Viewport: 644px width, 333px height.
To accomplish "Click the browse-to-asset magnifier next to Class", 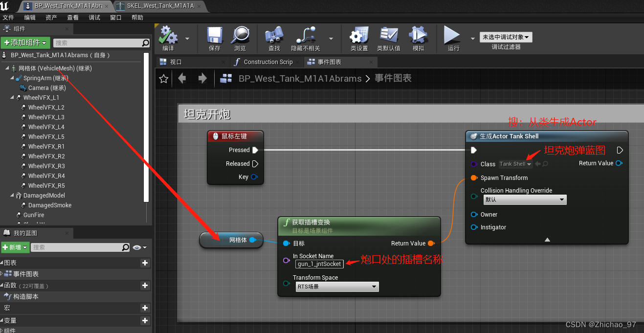I will 545,164.
